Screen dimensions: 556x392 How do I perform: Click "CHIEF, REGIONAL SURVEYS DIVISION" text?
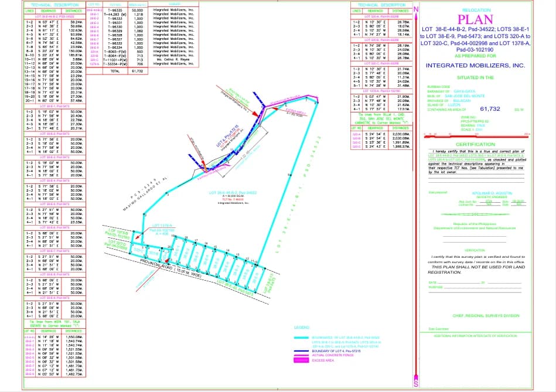tap(486, 316)
